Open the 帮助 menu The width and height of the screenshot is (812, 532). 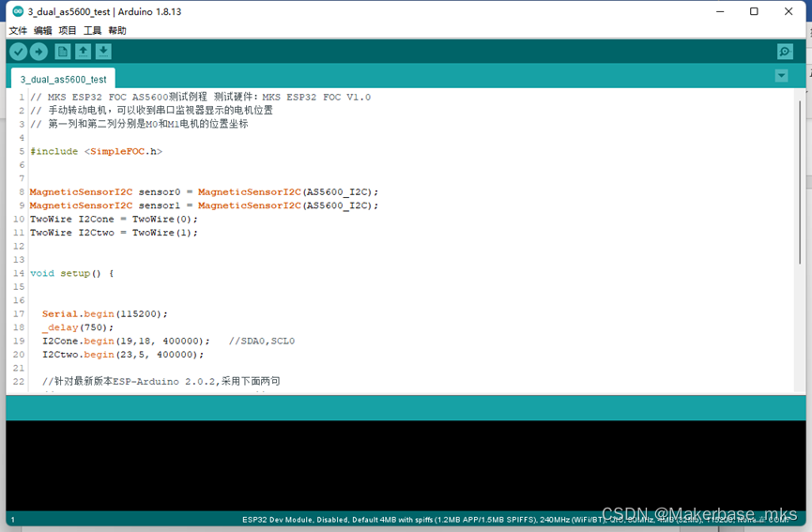pyautogui.click(x=117, y=31)
